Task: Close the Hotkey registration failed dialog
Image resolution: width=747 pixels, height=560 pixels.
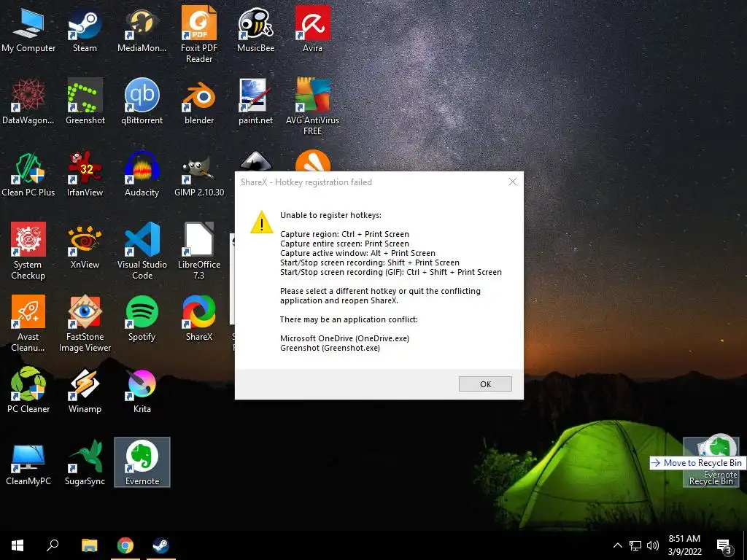Action: click(x=513, y=182)
